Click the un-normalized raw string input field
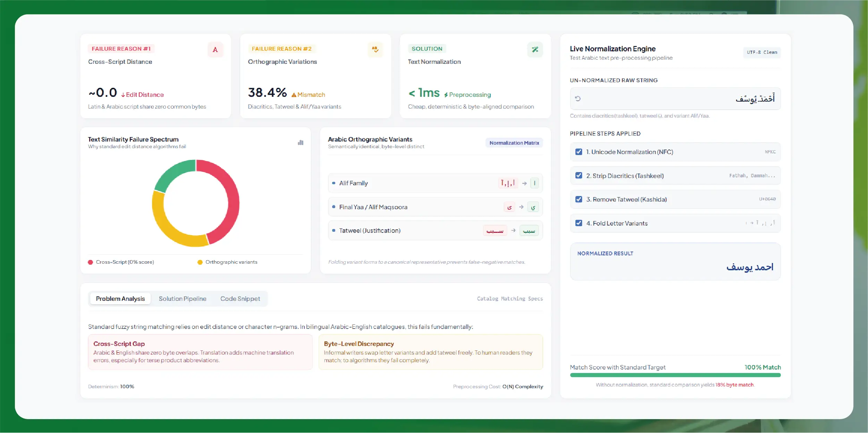Image resolution: width=868 pixels, height=433 pixels. pyautogui.click(x=675, y=99)
